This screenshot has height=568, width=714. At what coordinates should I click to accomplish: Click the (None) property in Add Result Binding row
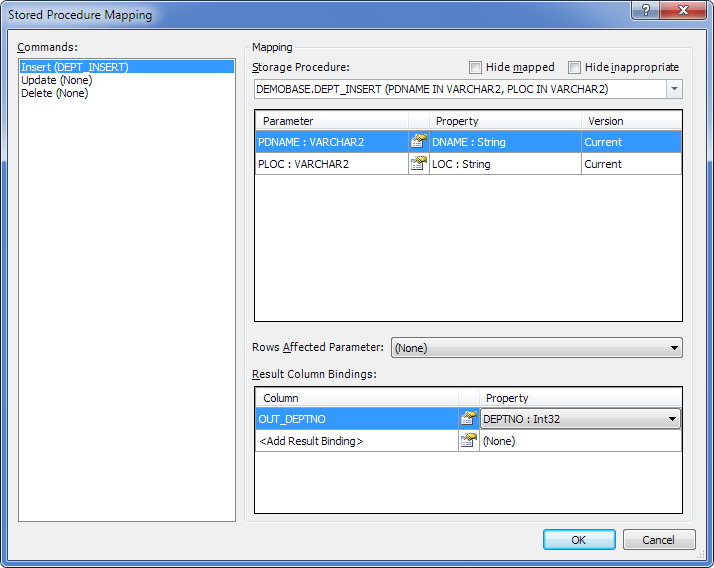(x=581, y=440)
